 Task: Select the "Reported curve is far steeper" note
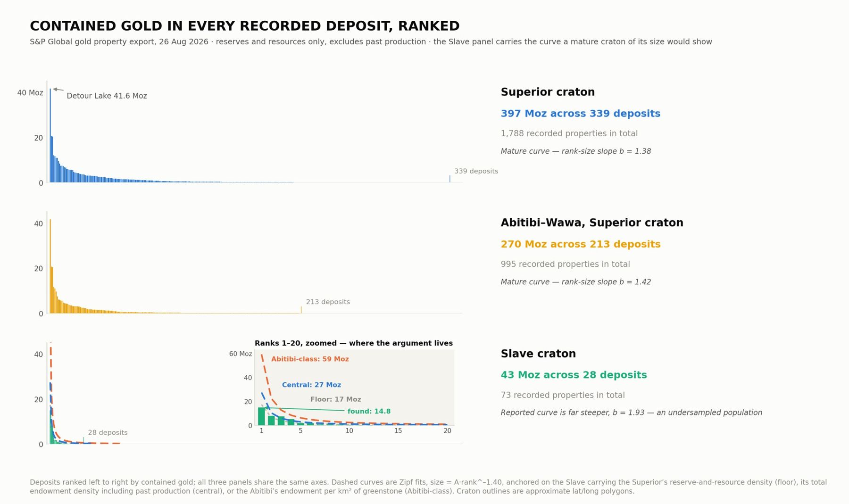[x=631, y=413]
